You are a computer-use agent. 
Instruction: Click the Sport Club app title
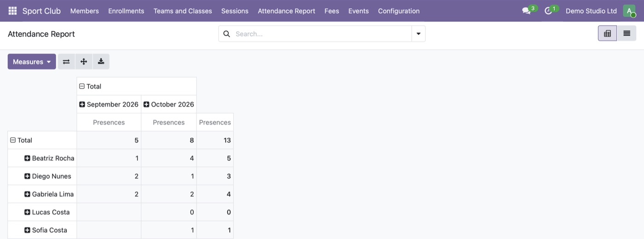[41, 11]
